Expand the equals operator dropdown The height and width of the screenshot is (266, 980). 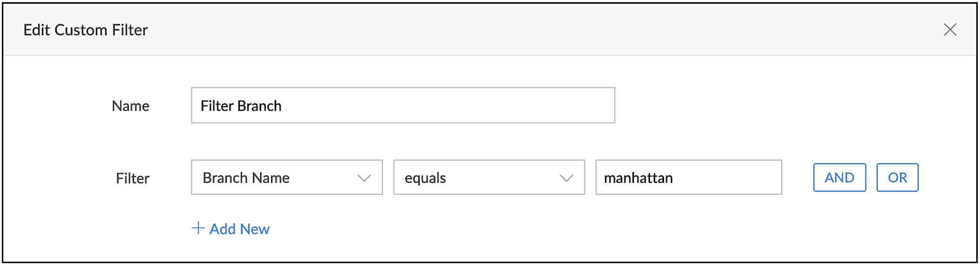(489, 178)
